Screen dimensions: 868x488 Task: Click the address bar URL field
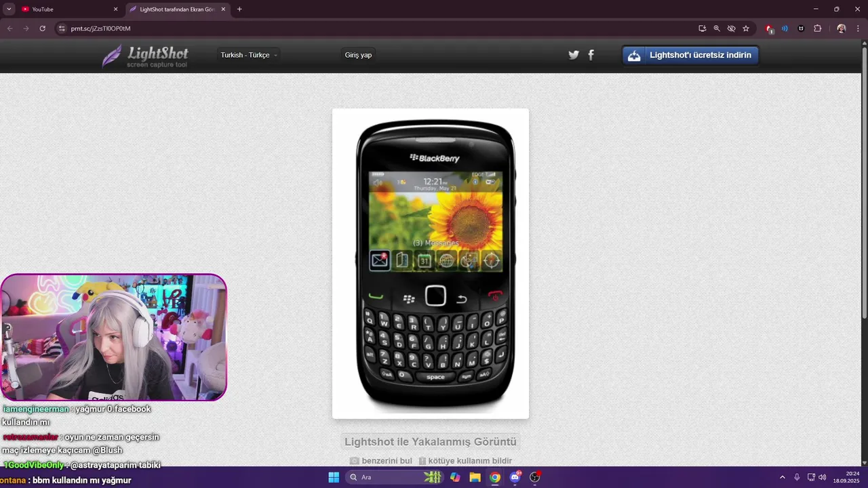(x=380, y=28)
